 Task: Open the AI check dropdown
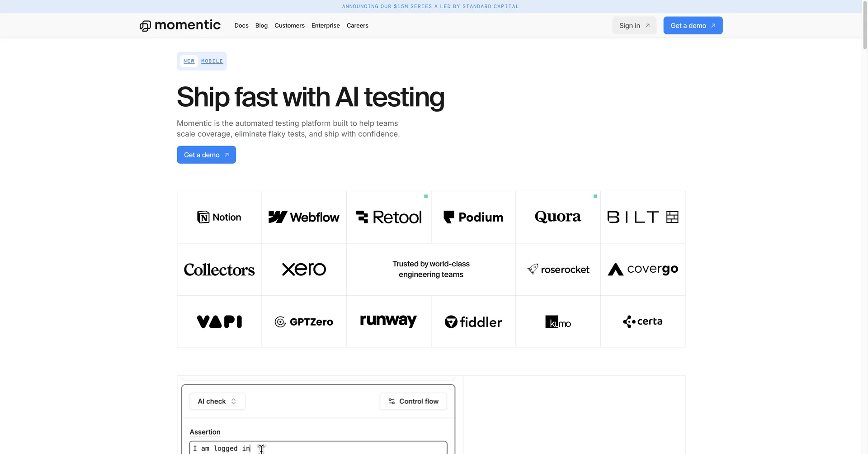[217, 401]
